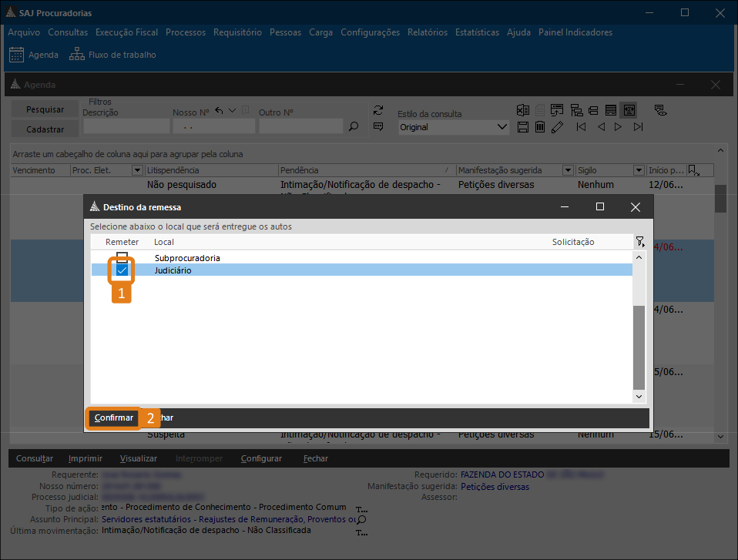Open the Agenda toolbar shortcut

tap(34, 55)
